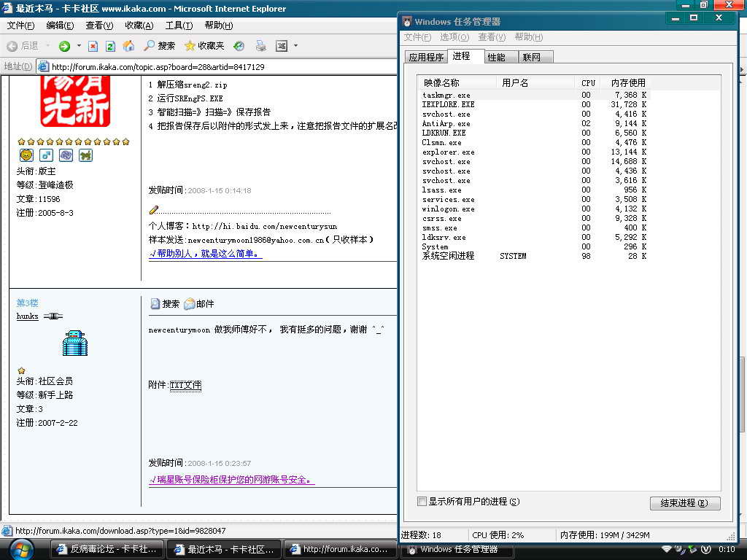The image size is (747, 560).
Task: Open Task Manager 查看(V) menu
Action: 492,37
